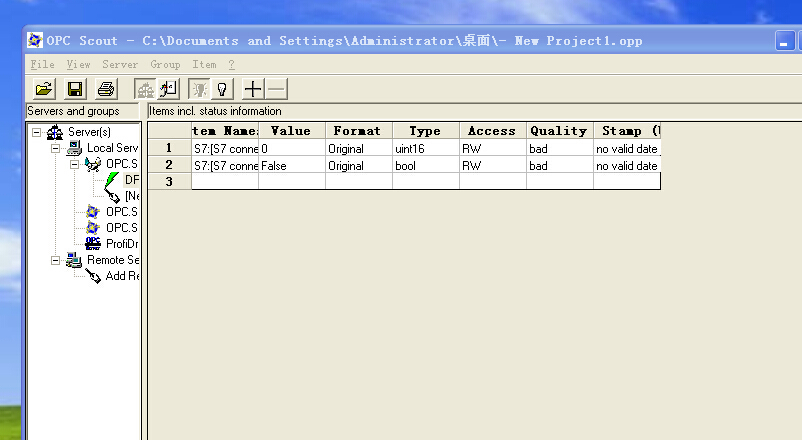Open a project with the folder icon

point(44,89)
